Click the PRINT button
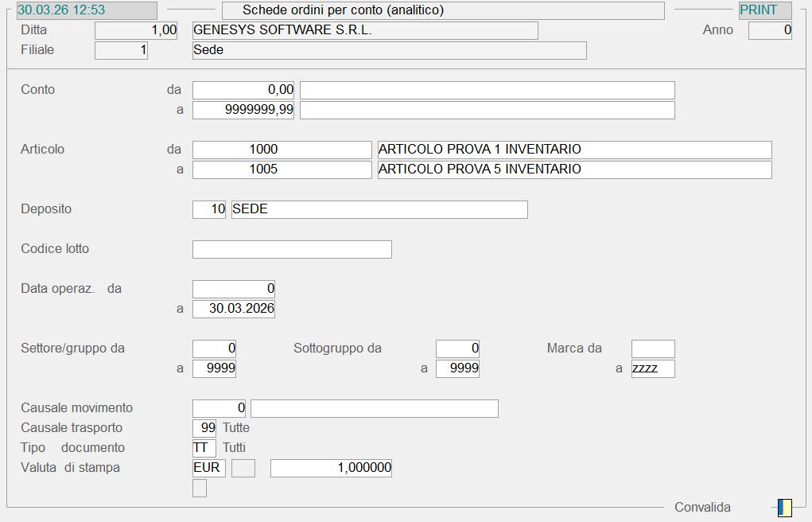Image resolution: width=812 pixels, height=522 pixels. pos(764,10)
